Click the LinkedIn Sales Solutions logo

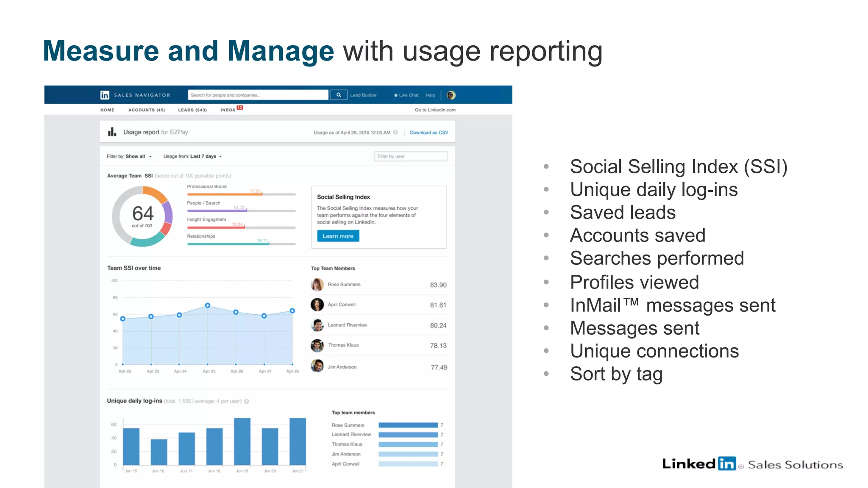click(x=752, y=464)
